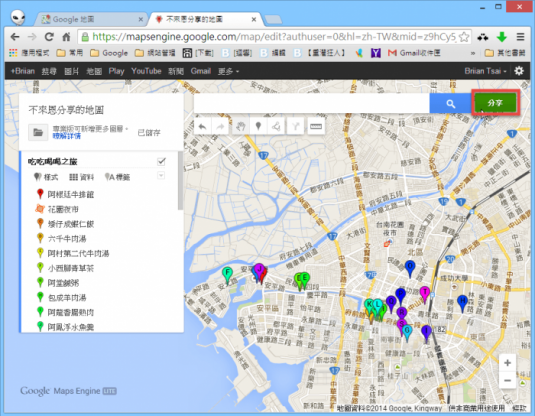Open the Brian Tsai account dropdown
The width and height of the screenshot is (535, 416).
[x=485, y=71]
